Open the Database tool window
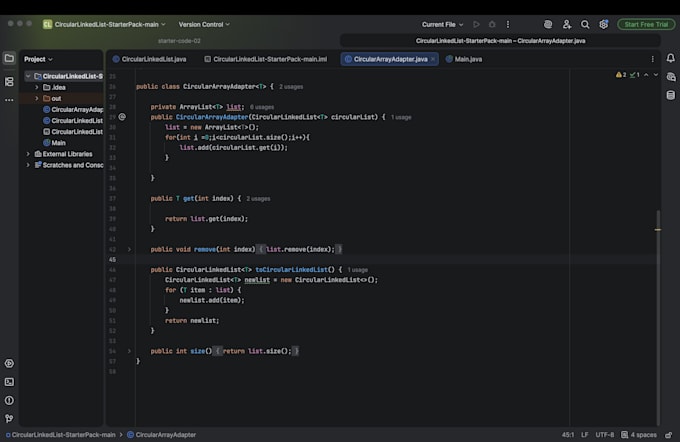This screenshot has height=442, width=680. (x=670, y=95)
